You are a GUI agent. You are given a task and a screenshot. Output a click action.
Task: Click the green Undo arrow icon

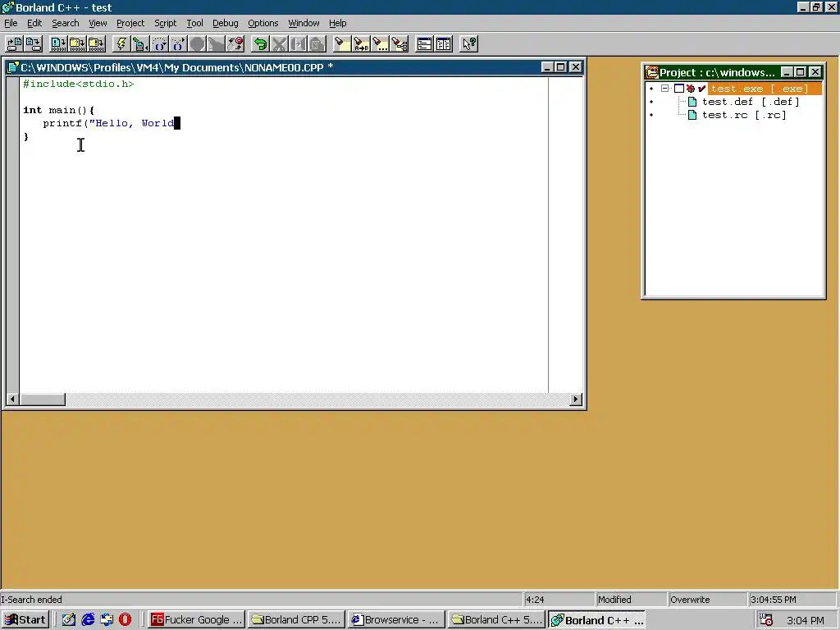(x=260, y=44)
